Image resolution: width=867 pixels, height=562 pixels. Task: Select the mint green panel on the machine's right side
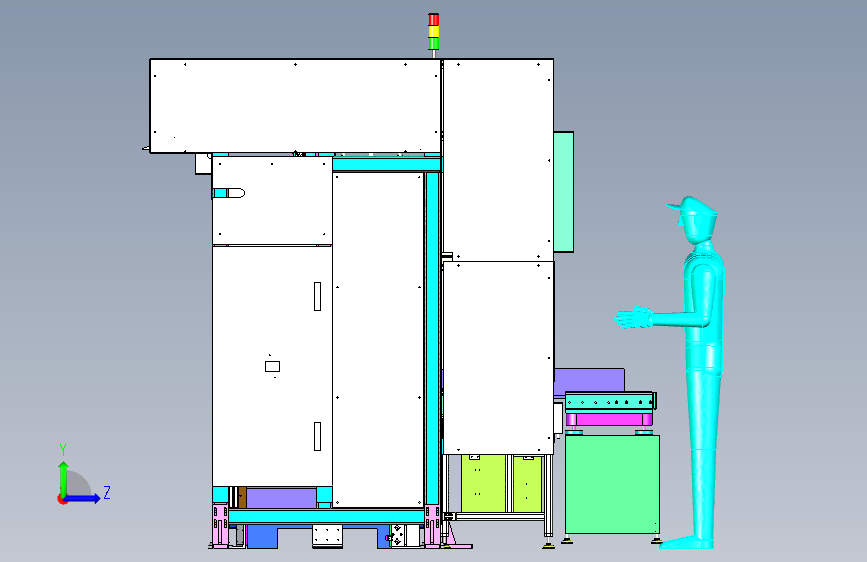coord(563,192)
